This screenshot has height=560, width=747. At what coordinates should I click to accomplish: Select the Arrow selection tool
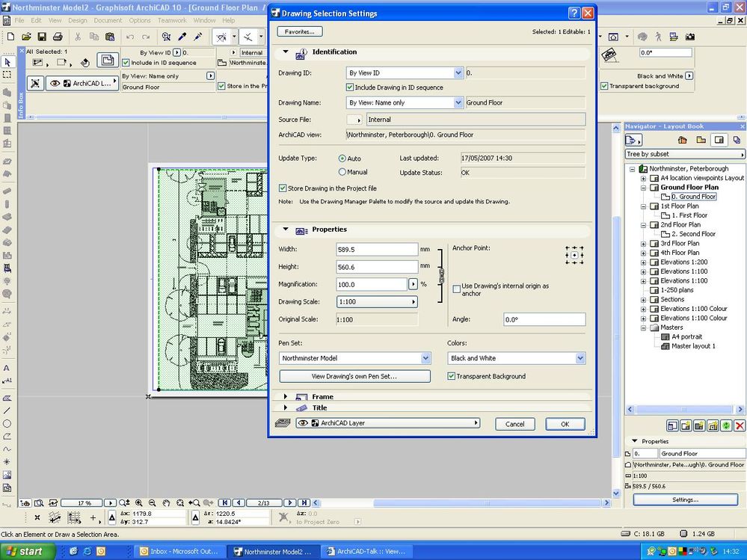(x=7, y=63)
